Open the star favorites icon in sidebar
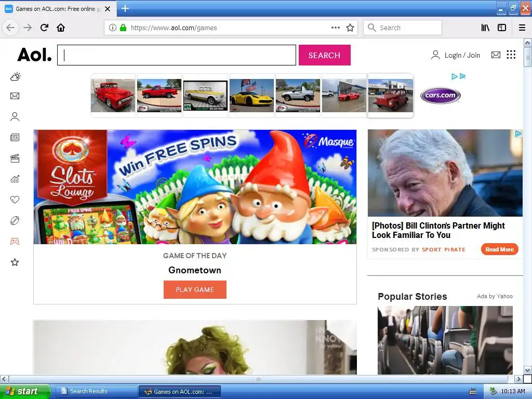This screenshot has width=532, height=399. pyautogui.click(x=15, y=262)
